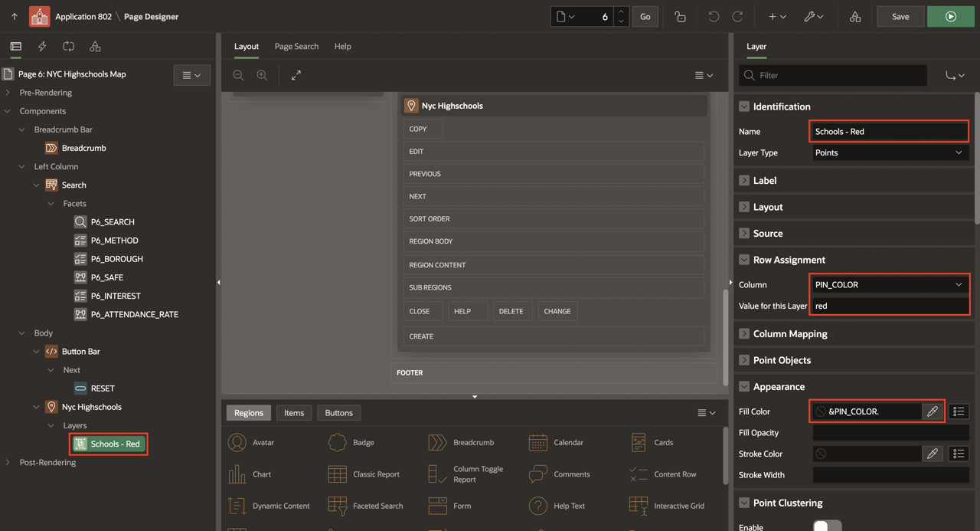Click the page lock icon
The width and height of the screenshot is (980, 531).
tap(680, 16)
